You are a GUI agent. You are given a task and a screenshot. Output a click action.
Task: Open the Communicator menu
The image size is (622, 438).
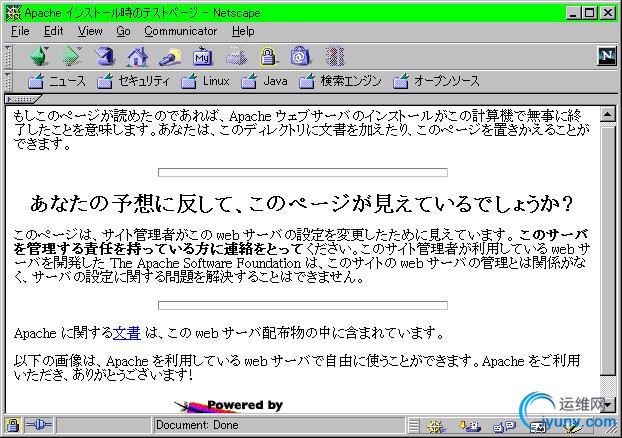(x=180, y=31)
